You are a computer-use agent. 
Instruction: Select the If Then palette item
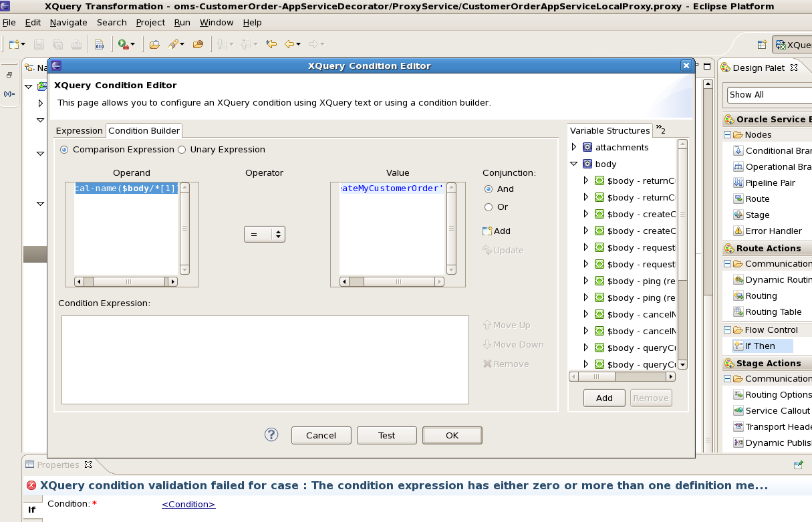pos(761,346)
